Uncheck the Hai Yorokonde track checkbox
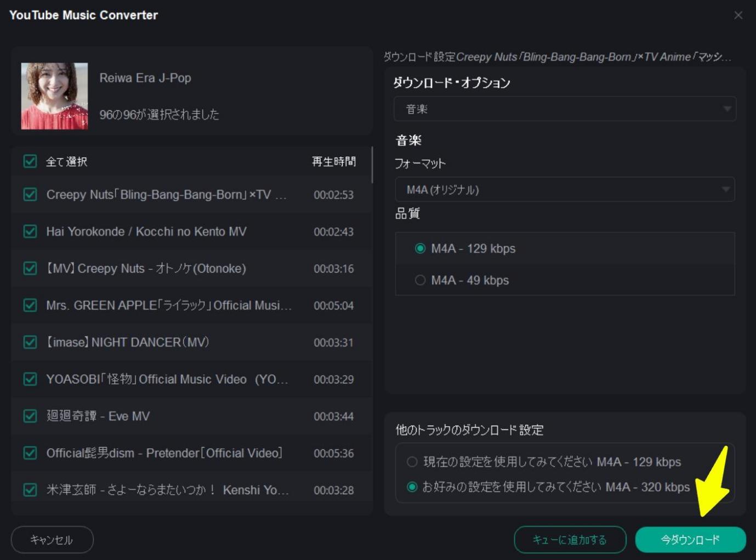 [x=30, y=231]
